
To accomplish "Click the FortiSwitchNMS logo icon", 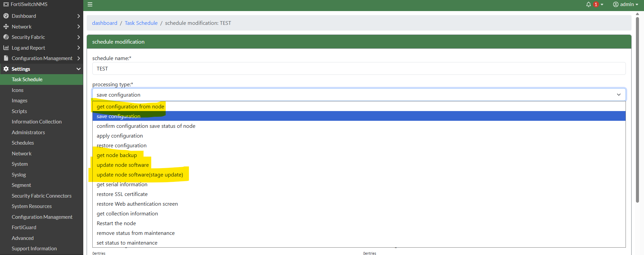I will pyautogui.click(x=6, y=4).
